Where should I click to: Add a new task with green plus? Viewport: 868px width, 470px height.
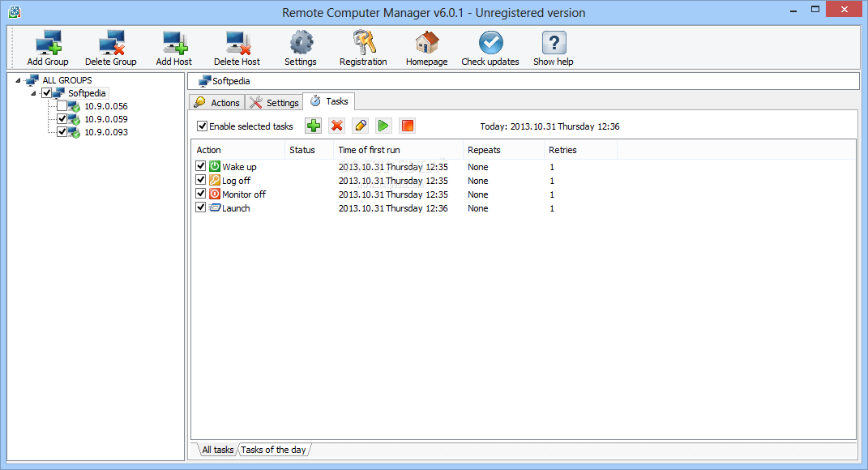tap(314, 126)
